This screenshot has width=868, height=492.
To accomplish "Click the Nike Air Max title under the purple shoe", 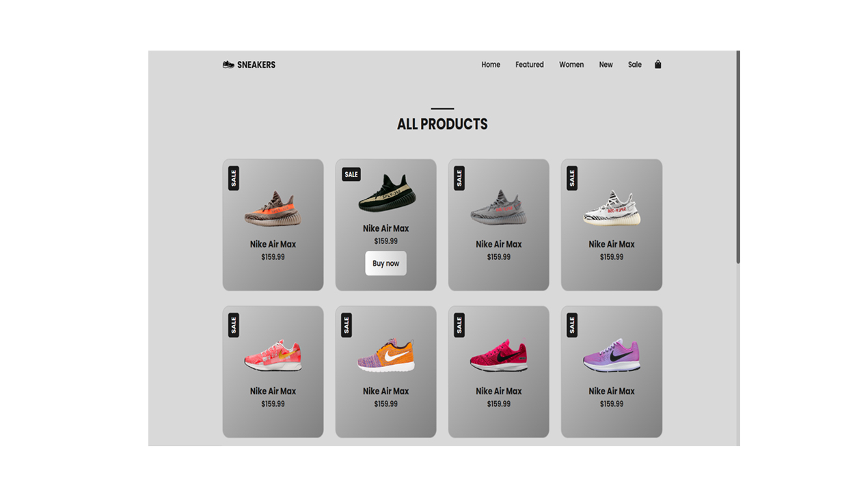I will 612,392.
